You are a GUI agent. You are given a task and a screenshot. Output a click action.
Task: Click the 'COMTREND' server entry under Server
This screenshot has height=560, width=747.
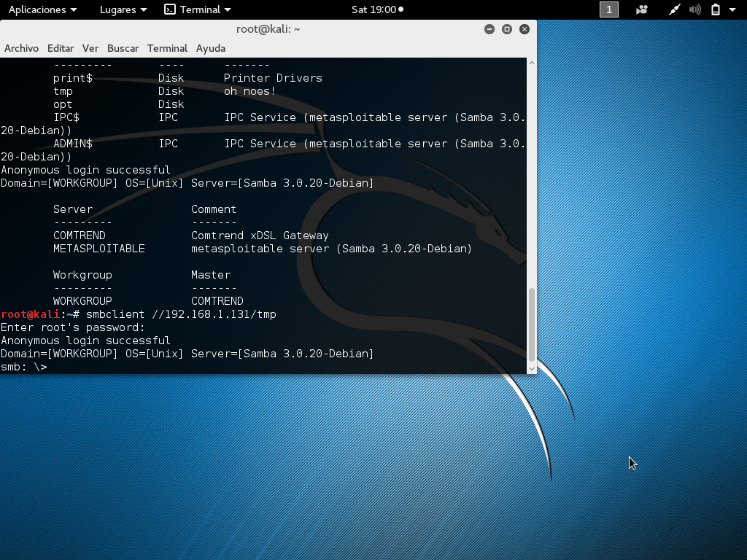tap(80, 236)
